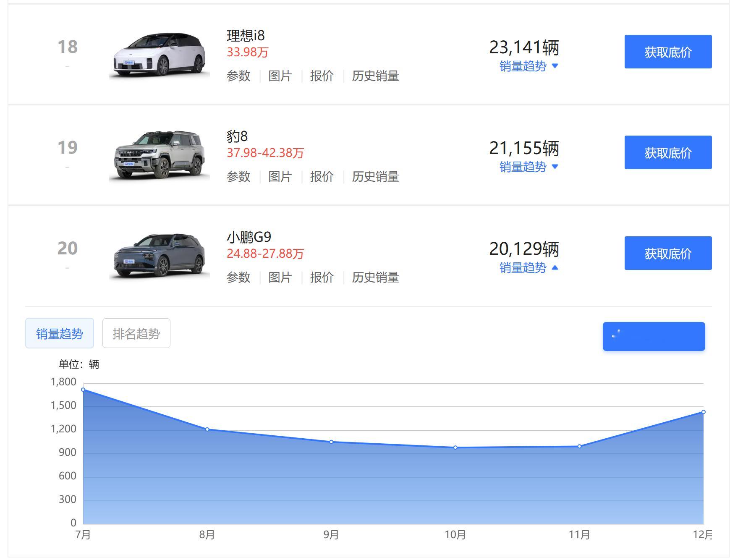Click the 20,129辆 sales figure
730x560 pixels.
(x=524, y=249)
